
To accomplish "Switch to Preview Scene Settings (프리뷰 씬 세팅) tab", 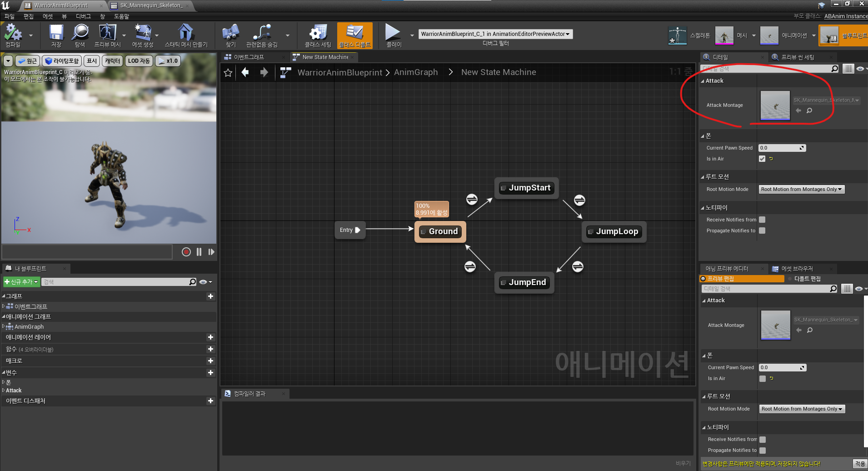I will (x=798, y=57).
